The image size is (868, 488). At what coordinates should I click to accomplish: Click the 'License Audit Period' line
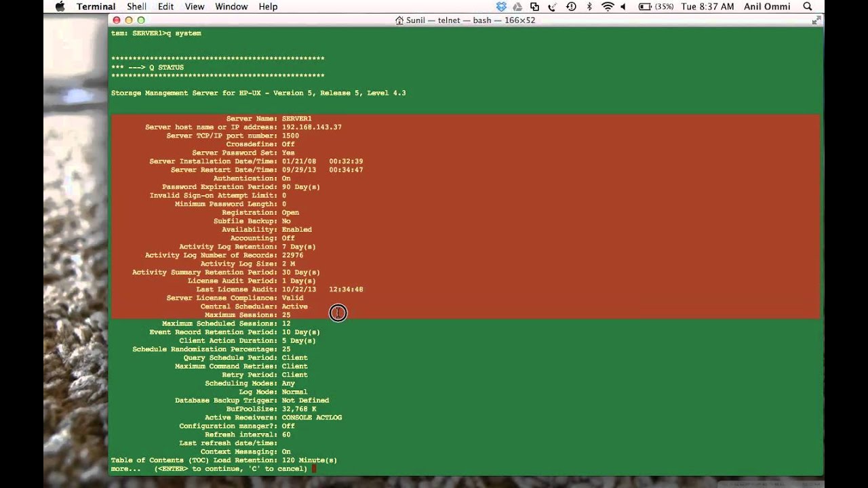pos(252,281)
